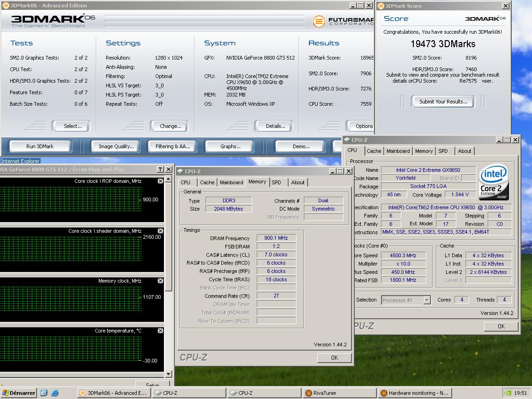Close the 3DMark Score window

(506, 6)
